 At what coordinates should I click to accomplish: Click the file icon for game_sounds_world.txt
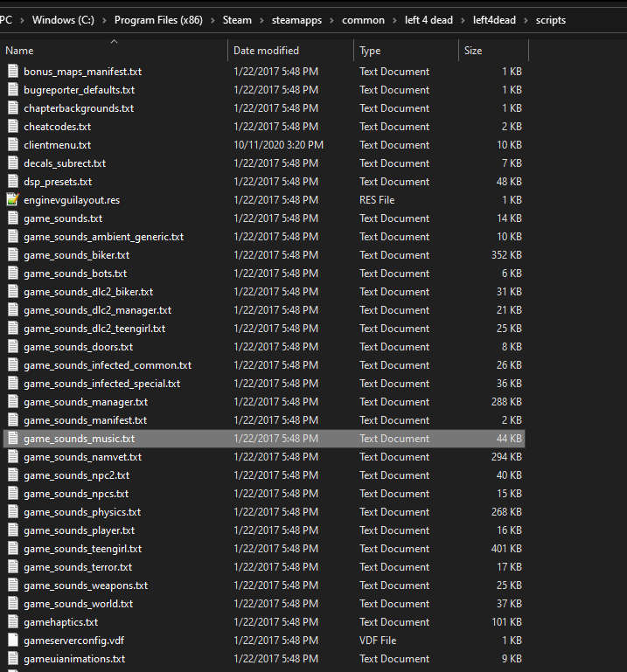[13, 604]
